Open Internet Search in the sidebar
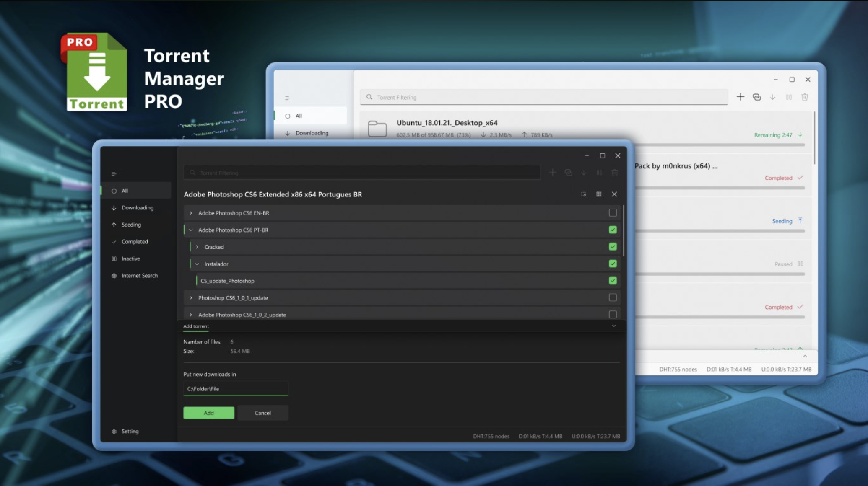Screen dimensions: 868x486 click(136, 276)
